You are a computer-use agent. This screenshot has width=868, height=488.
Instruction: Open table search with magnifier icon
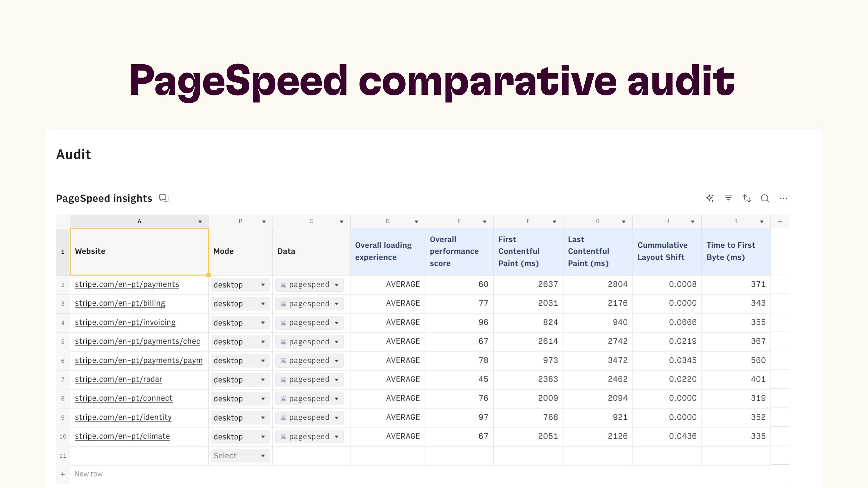pyautogui.click(x=765, y=198)
